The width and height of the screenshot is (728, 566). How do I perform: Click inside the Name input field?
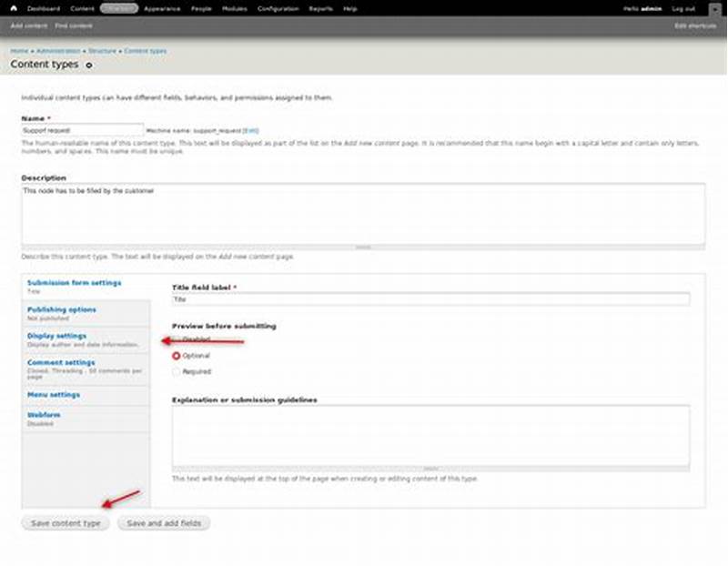pos(82,129)
